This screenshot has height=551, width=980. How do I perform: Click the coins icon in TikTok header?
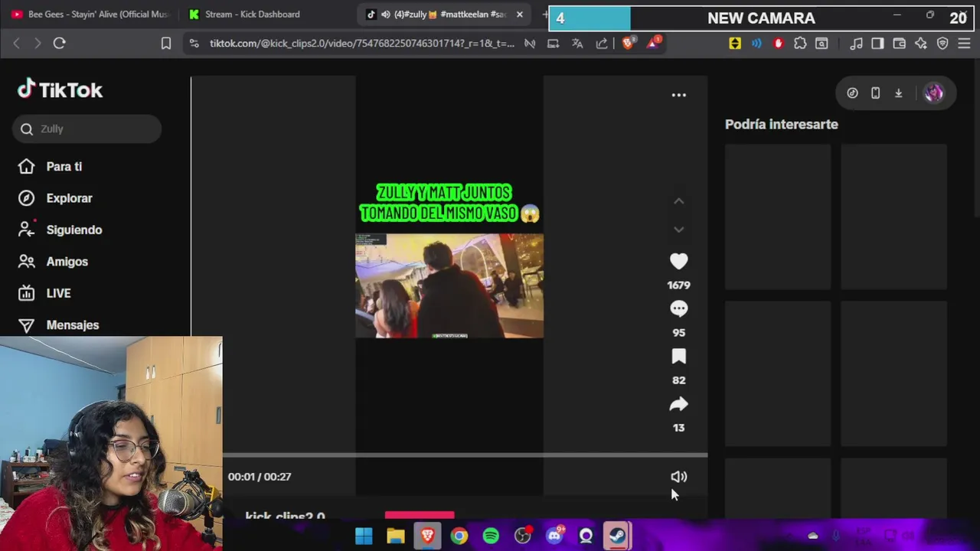click(852, 93)
